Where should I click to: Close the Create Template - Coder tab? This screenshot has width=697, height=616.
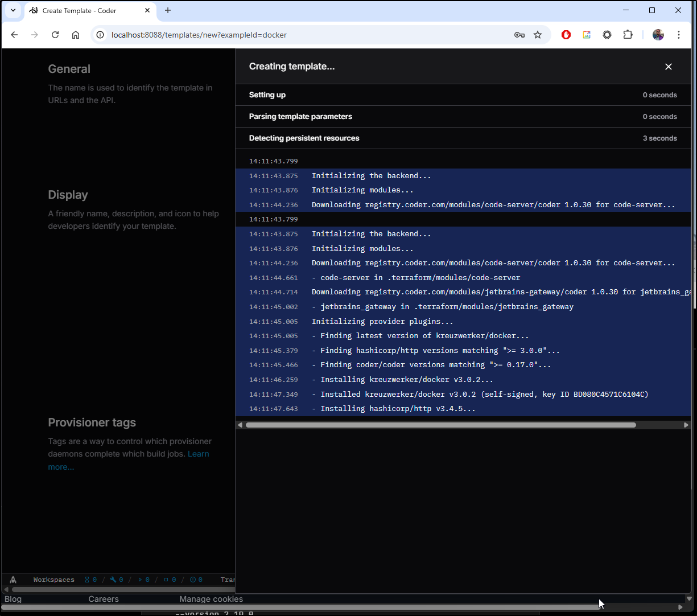click(147, 10)
